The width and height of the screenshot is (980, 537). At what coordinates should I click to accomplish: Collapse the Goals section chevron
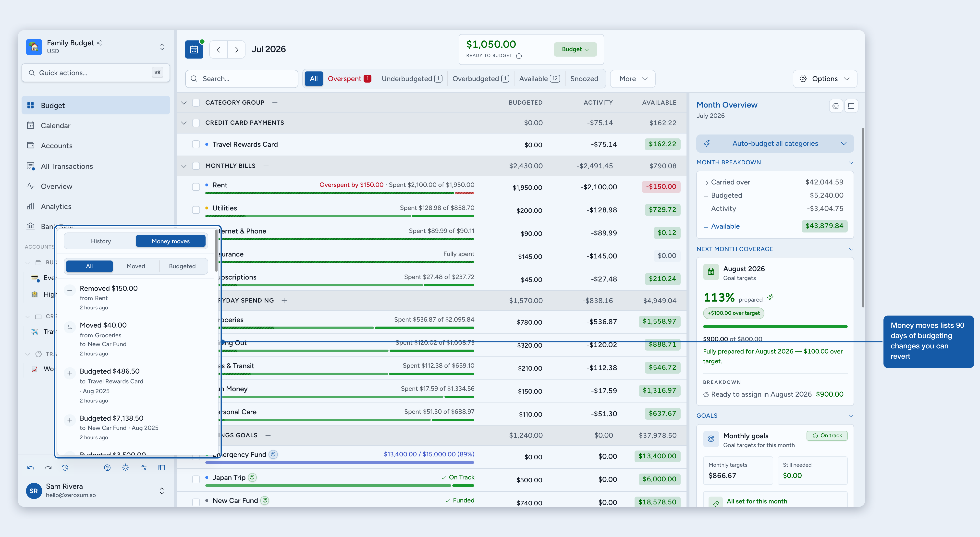[851, 416]
